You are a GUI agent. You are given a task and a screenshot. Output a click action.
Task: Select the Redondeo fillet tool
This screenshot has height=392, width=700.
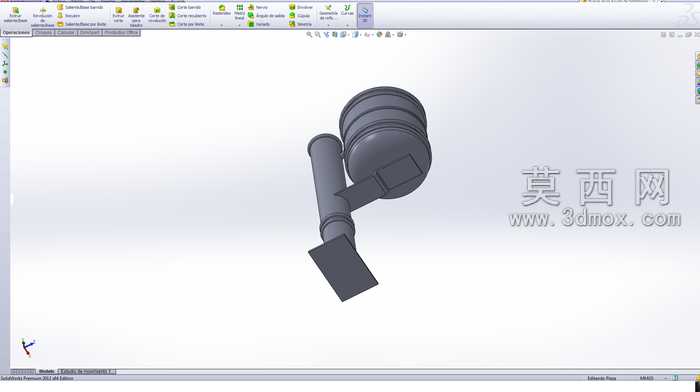221,10
